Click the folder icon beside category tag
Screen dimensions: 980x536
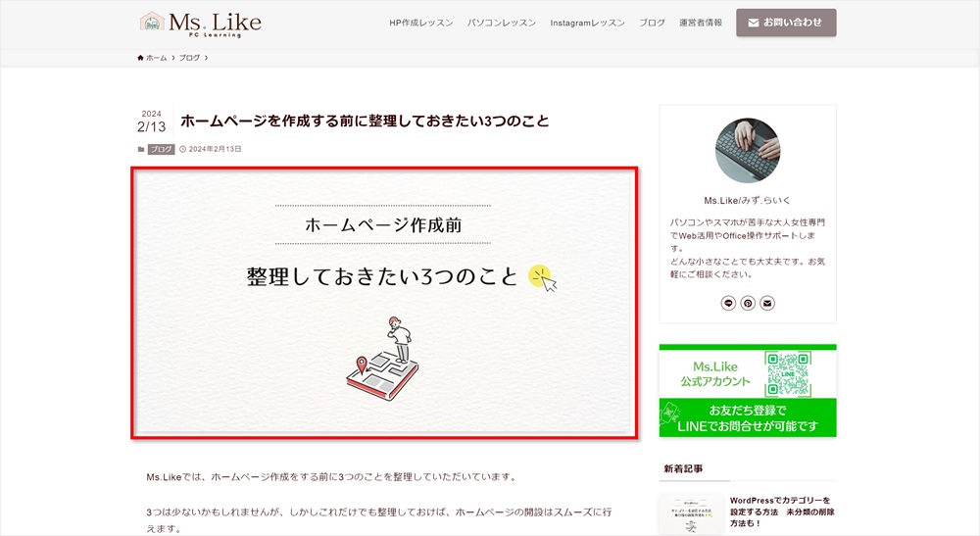coord(141,149)
